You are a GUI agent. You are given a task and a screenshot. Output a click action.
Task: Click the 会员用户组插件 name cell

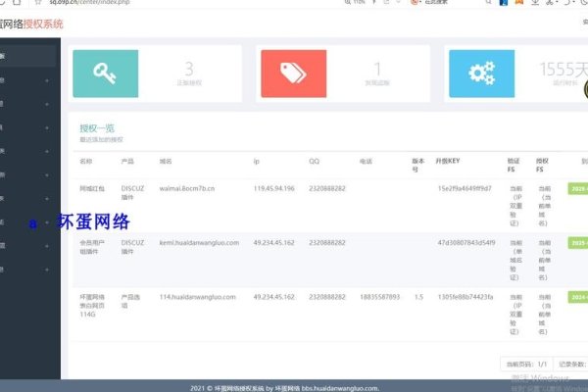92,247
